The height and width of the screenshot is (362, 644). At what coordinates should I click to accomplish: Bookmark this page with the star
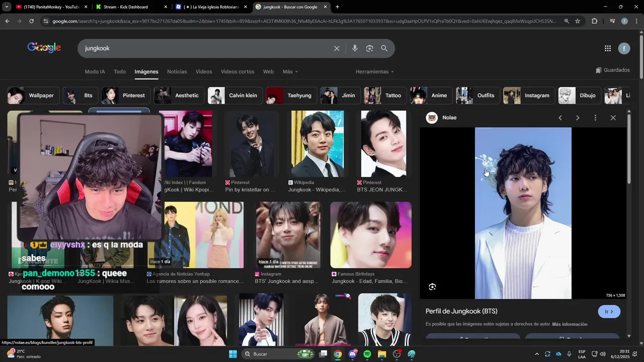[x=578, y=21]
